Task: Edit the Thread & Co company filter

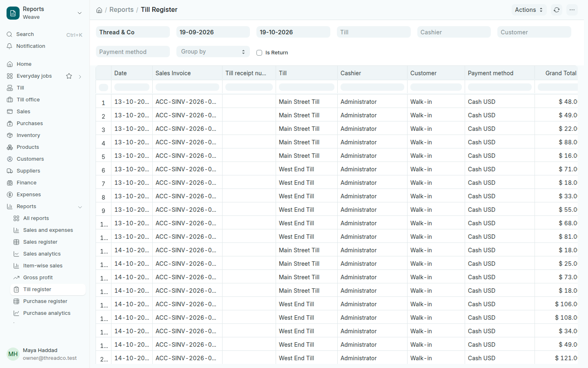Action: (133, 32)
